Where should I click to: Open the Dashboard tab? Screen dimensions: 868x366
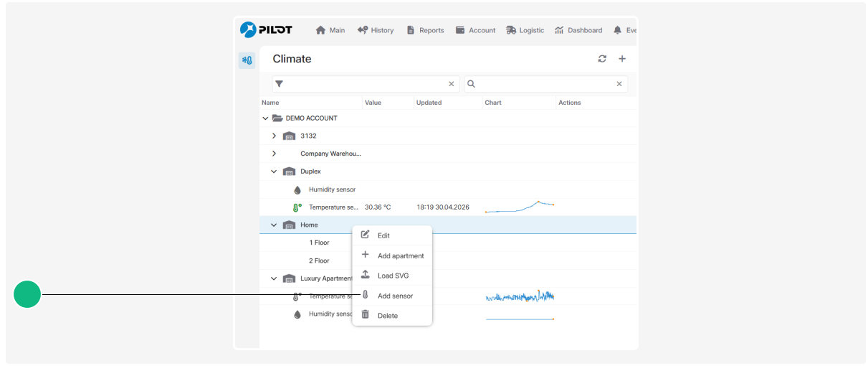(578, 30)
